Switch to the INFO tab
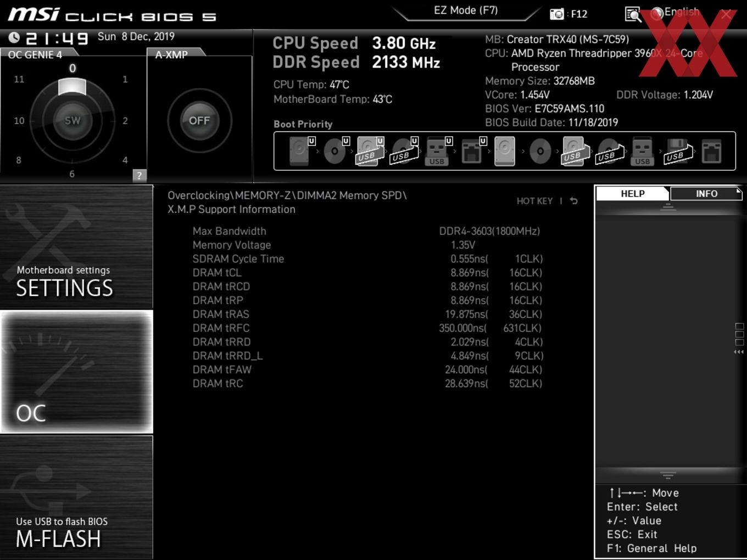Viewport: 747px width, 560px height. (x=706, y=194)
